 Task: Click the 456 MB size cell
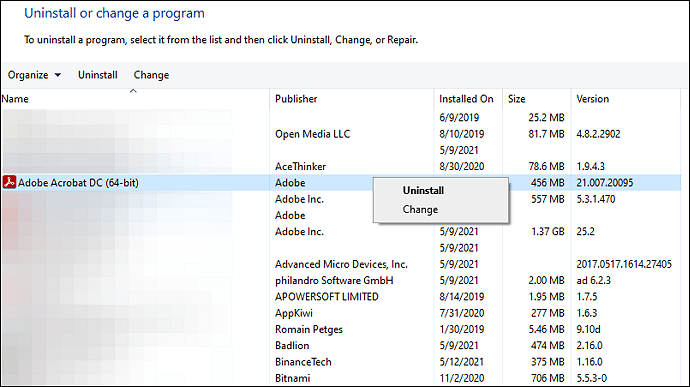tap(547, 183)
